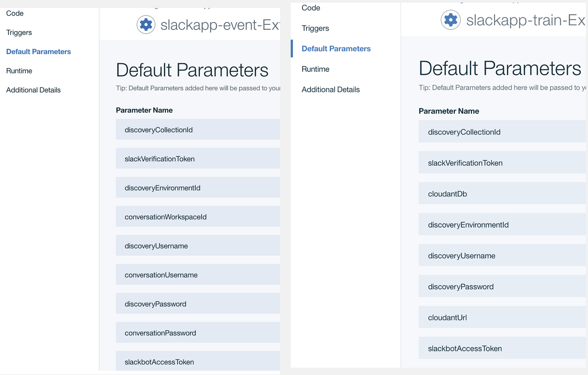This screenshot has width=588, height=375.
Task: View Additional Details for the slackapp-train action
Action: tap(331, 89)
